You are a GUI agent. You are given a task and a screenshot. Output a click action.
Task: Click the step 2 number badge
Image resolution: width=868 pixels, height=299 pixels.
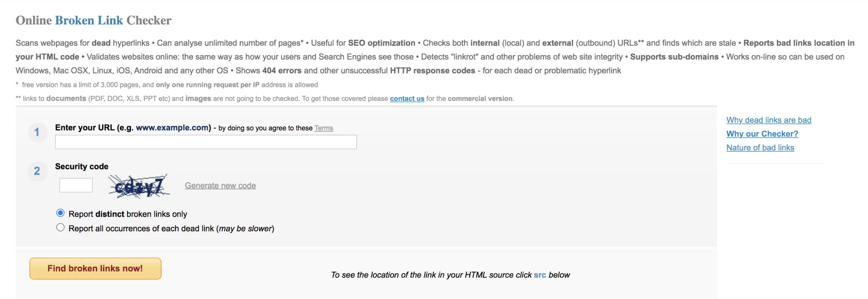[37, 171]
